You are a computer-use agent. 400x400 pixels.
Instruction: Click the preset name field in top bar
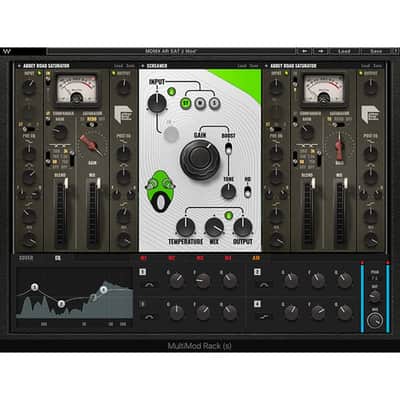(x=171, y=51)
